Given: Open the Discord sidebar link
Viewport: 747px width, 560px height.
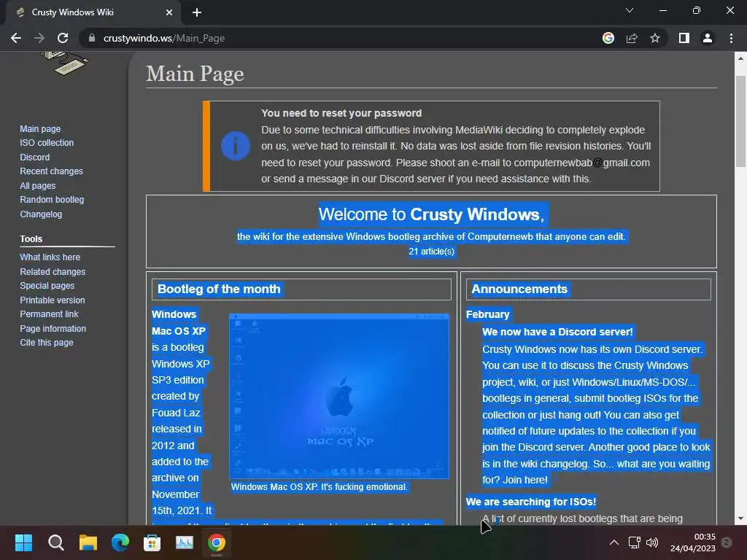Looking at the screenshot, I should [x=34, y=157].
